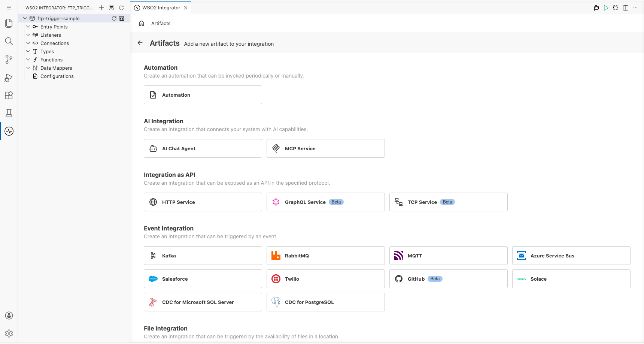
Task: Create an MCP Service artifact
Action: pos(326,148)
